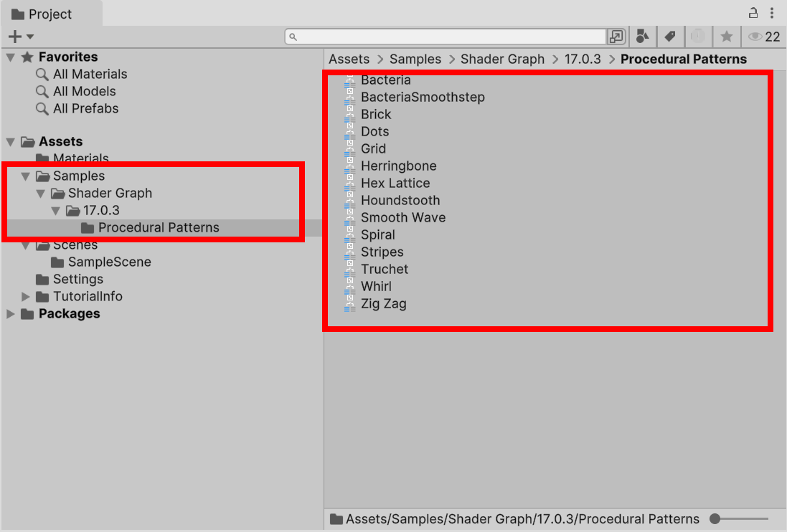
Task: Select the Spiral subgraph icon
Action: (350, 235)
